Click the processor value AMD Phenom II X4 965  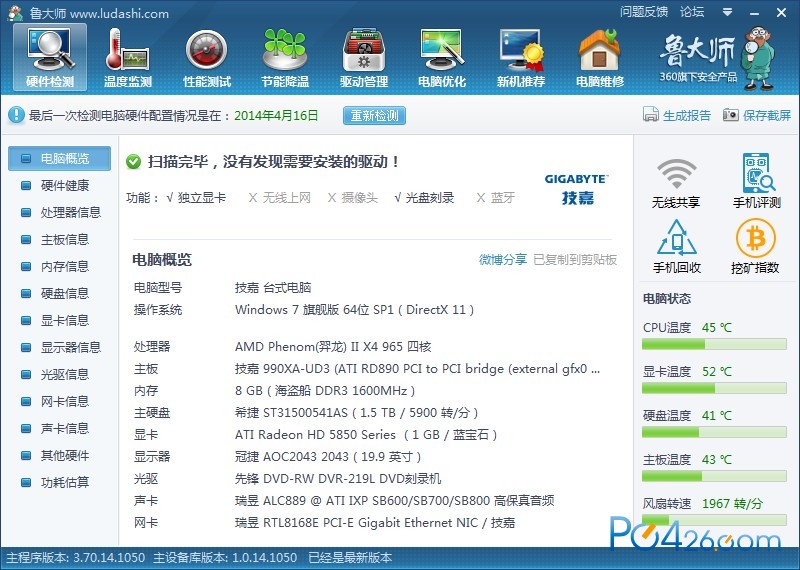(x=333, y=347)
